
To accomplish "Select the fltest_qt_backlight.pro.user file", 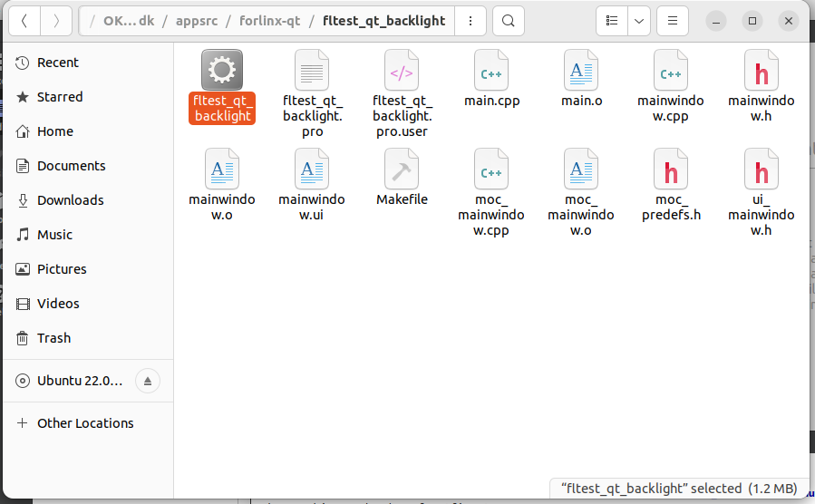I will [x=401, y=71].
